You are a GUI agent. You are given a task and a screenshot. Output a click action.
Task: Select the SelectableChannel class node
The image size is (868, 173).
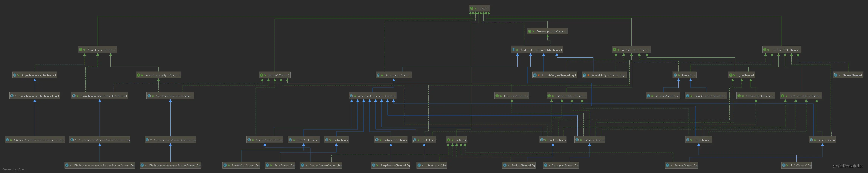tap(394, 75)
